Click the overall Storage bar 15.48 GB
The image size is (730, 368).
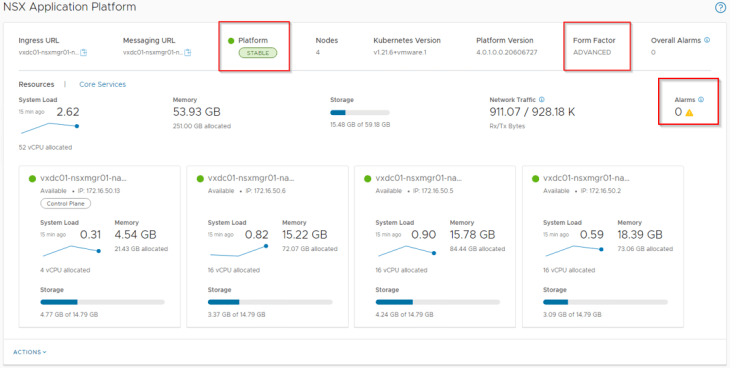360,112
